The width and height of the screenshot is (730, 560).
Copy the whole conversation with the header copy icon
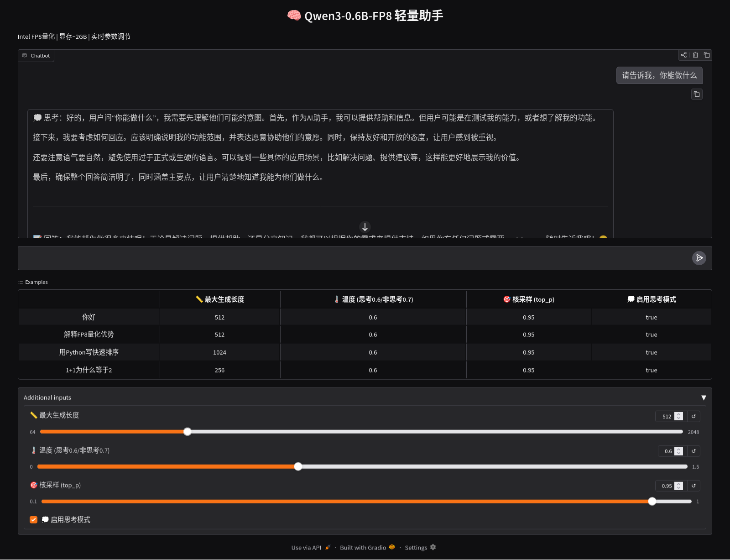707,55
